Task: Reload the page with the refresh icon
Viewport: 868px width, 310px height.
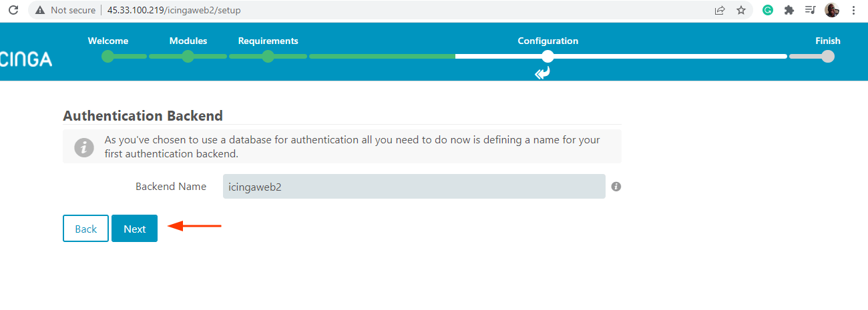Action: pos(13,10)
